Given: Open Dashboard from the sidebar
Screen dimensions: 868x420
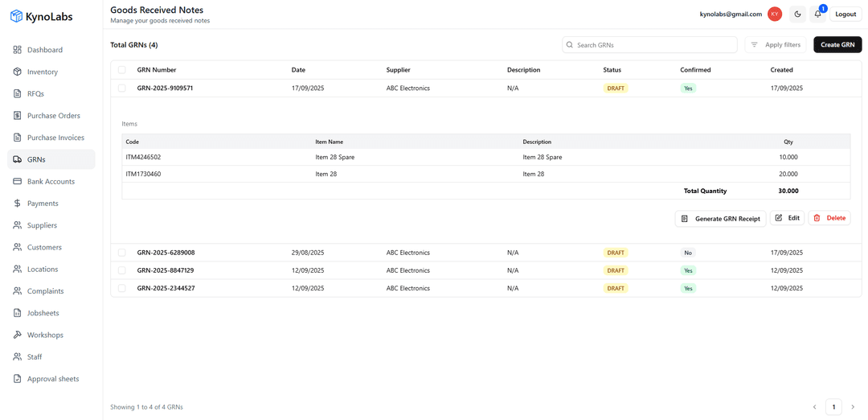Looking at the screenshot, I should click(44, 50).
